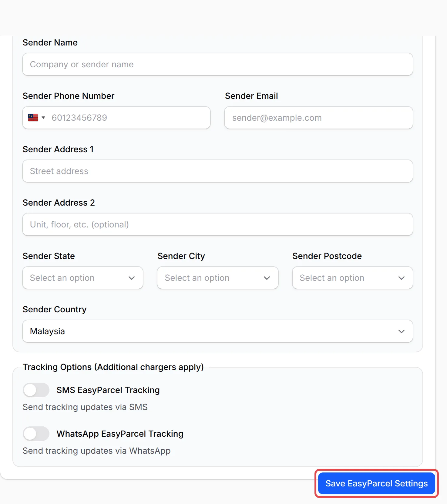Viewport: 447px width, 504px height.
Task: Click 'Tracking Options (Additional chargers apply)' heading
Action: point(113,367)
